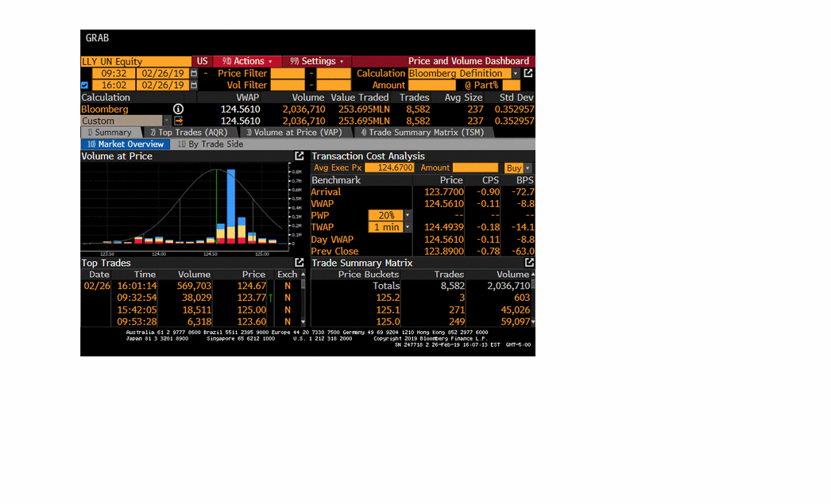Pop out the Trade Summary Matrix panel

click(x=529, y=263)
